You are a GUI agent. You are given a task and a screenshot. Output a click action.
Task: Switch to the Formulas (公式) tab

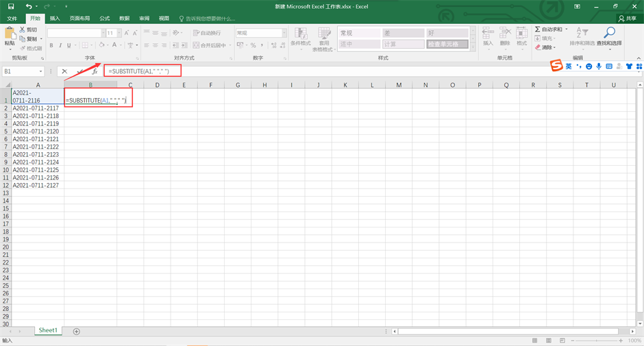(104, 18)
